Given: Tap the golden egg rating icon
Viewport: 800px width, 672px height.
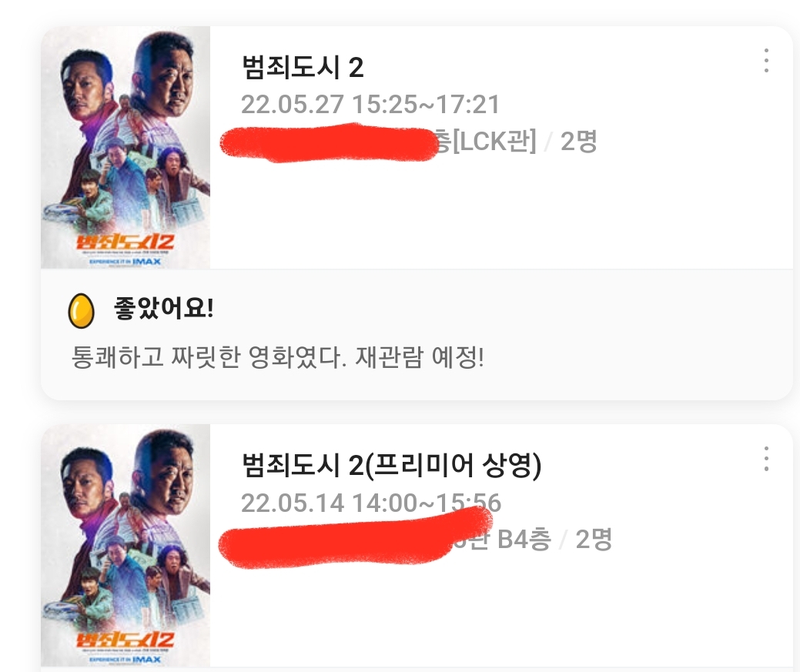Looking at the screenshot, I should coord(81,311).
